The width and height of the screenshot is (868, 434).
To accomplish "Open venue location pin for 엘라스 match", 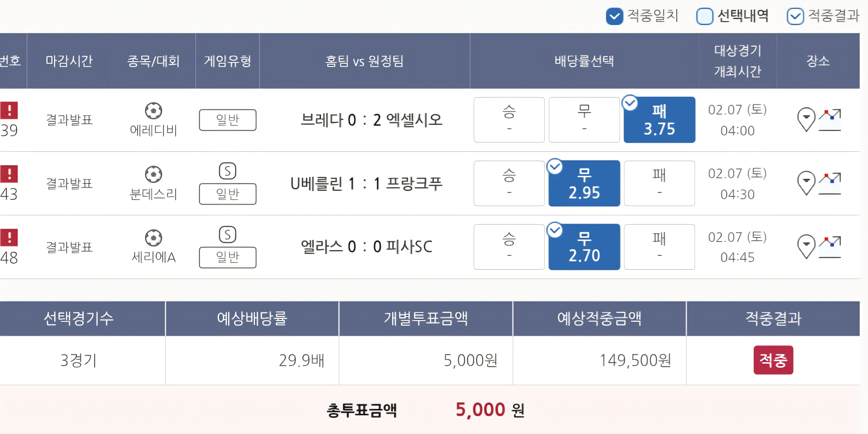I will (x=806, y=246).
